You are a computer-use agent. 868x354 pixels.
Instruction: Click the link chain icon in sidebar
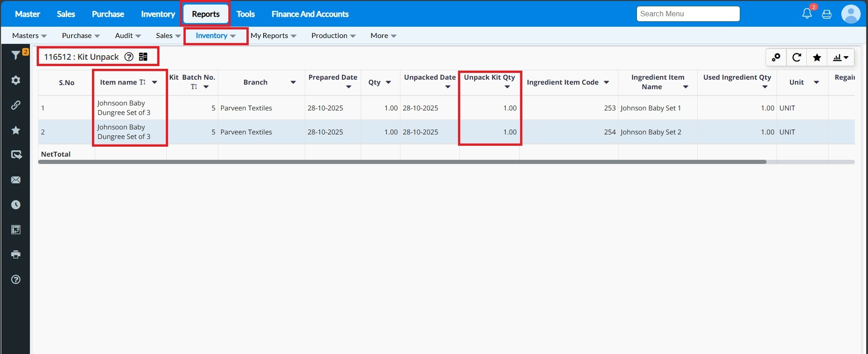pyautogui.click(x=16, y=105)
